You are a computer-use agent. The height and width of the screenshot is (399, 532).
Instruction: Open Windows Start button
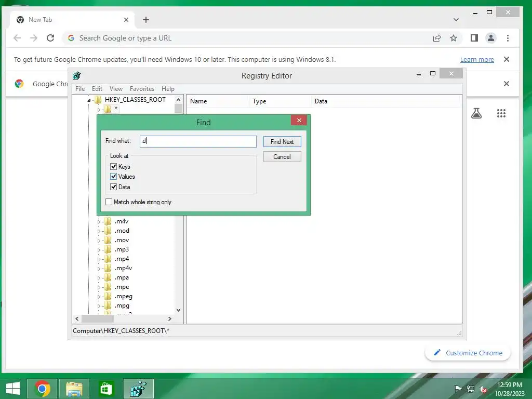(x=13, y=388)
